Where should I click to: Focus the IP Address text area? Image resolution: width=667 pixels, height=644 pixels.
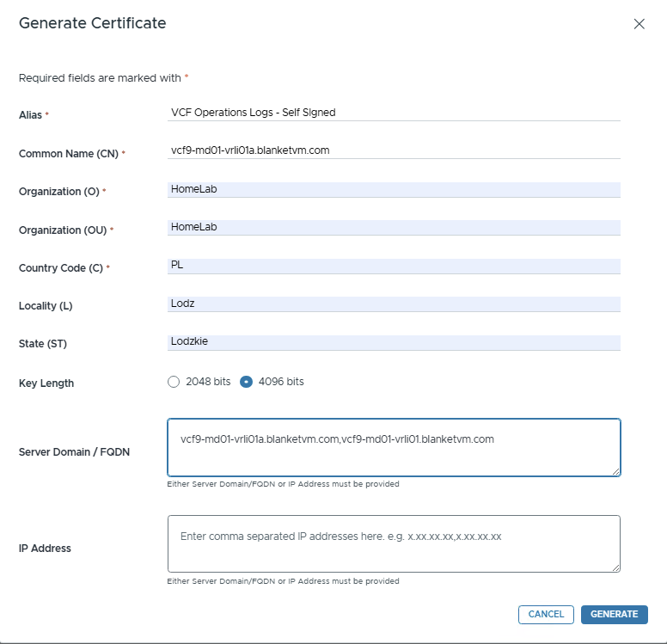pyautogui.click(x=394, y=543)
